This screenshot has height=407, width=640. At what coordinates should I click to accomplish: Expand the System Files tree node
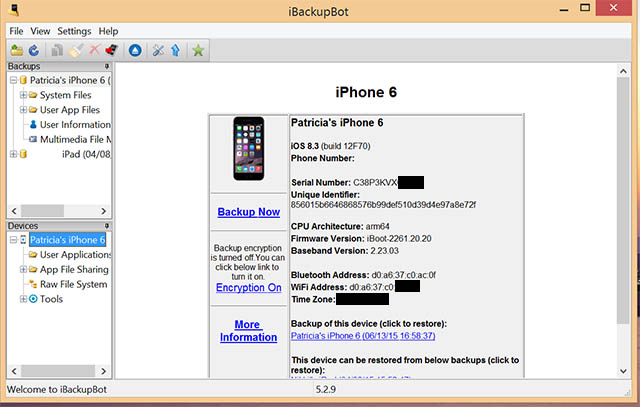point(23,95)
